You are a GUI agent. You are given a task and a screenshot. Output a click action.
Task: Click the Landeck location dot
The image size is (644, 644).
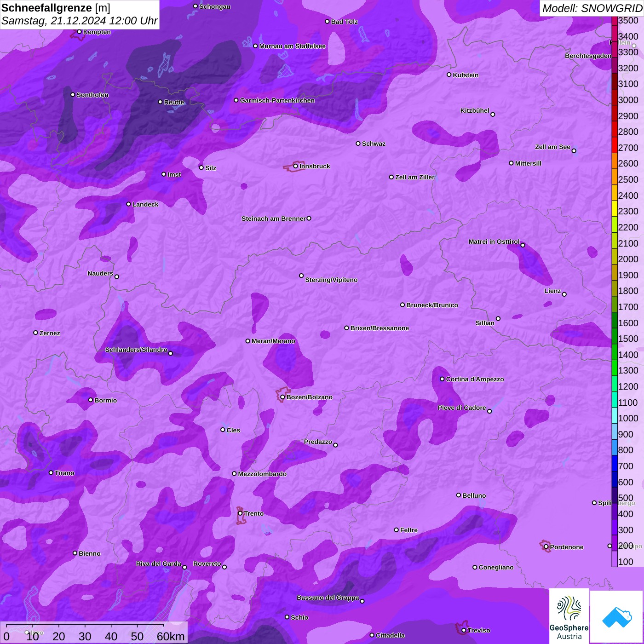tap(128, 204)
